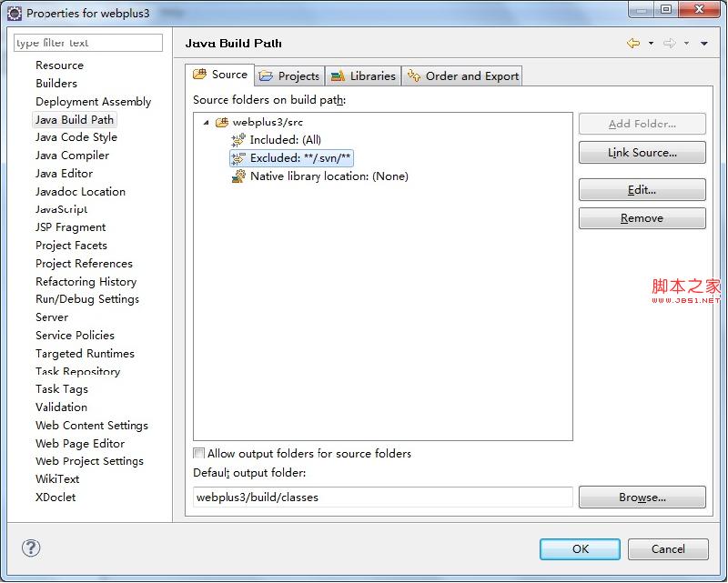Click the Browse button for output folder

tap(642, 498)
